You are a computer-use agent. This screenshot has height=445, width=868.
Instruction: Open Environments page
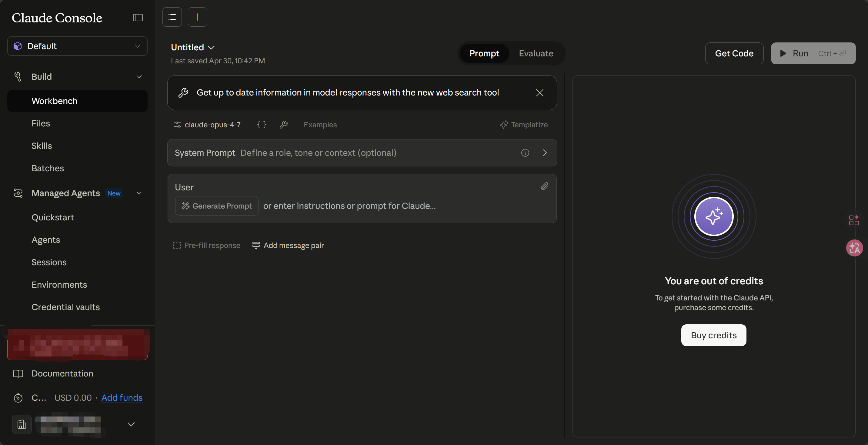tap(59, 285)
